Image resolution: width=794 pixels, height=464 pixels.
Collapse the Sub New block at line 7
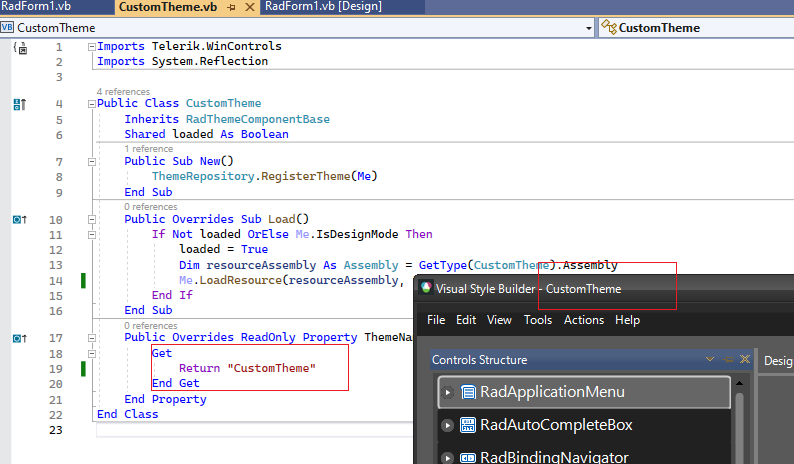click(92, 162)
